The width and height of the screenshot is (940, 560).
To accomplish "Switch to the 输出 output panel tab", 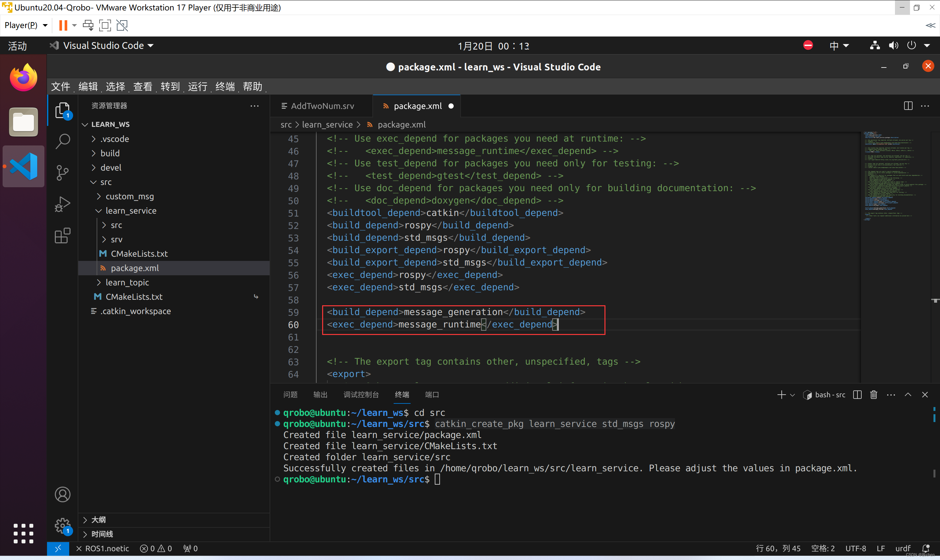I will 321,395.
